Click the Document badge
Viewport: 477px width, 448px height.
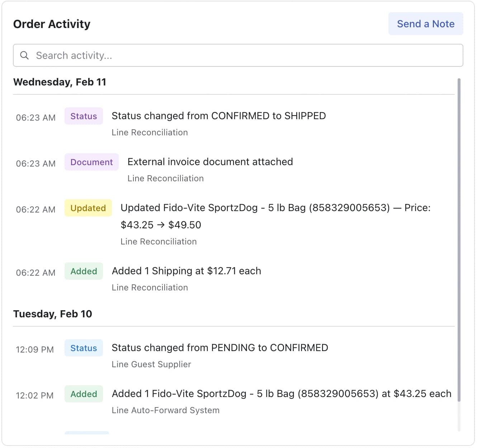tap(91, 162)
